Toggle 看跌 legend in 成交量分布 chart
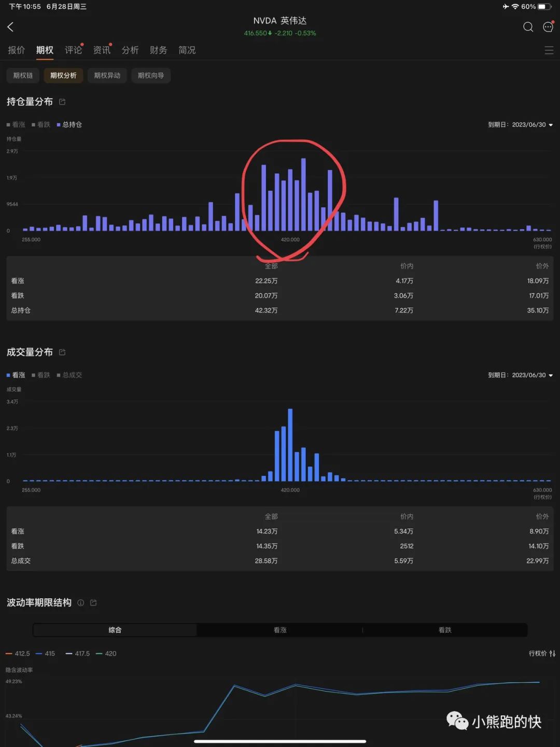Viewport: 560px width, 747px height. click(41, 375)
